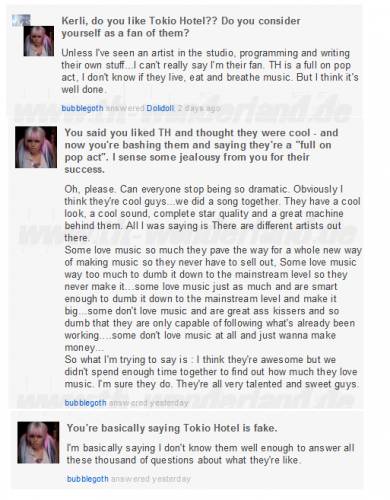Click paragraph starting 'Some love music so much'
This screenshot has width=390, height=500.
pos(213,299)
